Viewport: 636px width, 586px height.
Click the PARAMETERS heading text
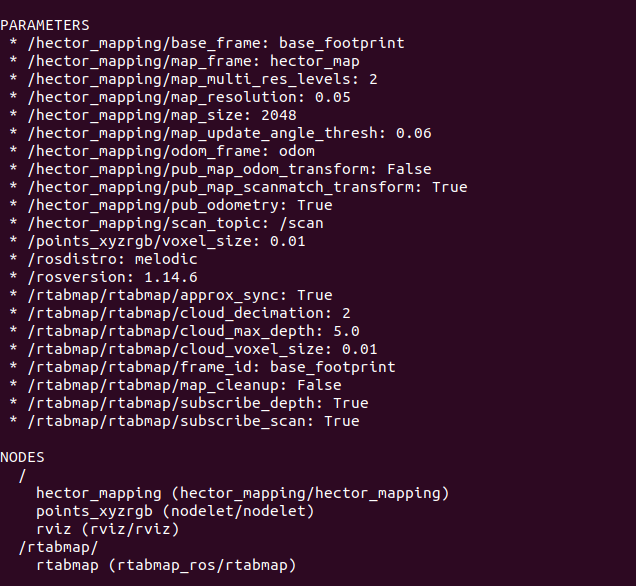pos(44,25)
